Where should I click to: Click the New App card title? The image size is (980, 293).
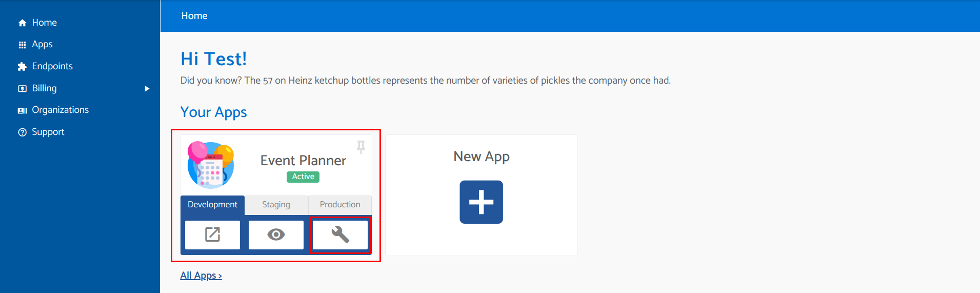pos(482,157)
